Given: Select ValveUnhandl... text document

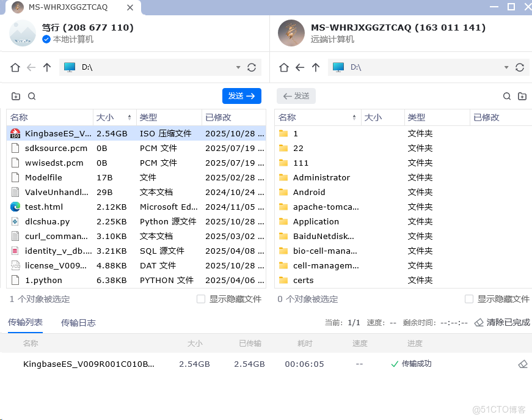Looking at the screenshot, I should (x=136, y=192).
